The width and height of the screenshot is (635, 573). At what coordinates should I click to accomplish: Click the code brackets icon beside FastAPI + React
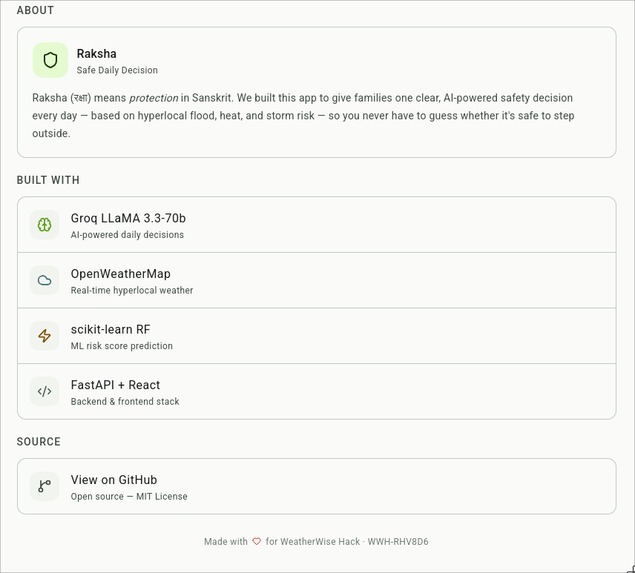click(x=45, y=391)
